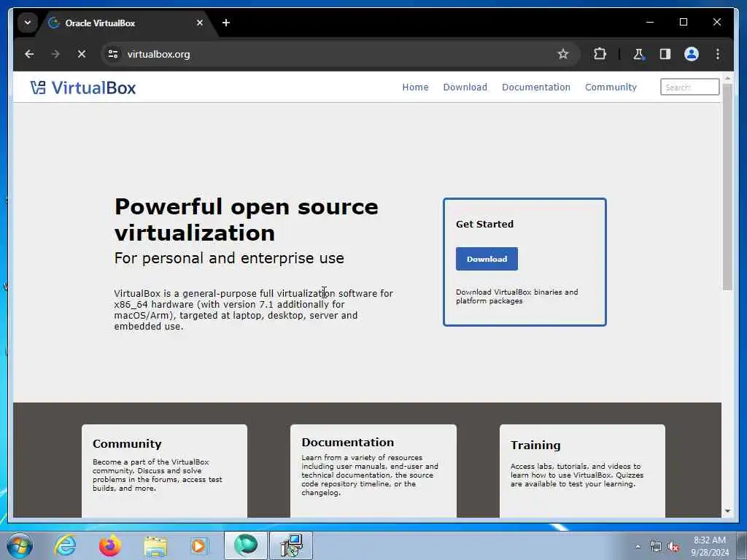
Task: Open the taskbar clock showing 8:32 AM
Action: coord(710,546)
